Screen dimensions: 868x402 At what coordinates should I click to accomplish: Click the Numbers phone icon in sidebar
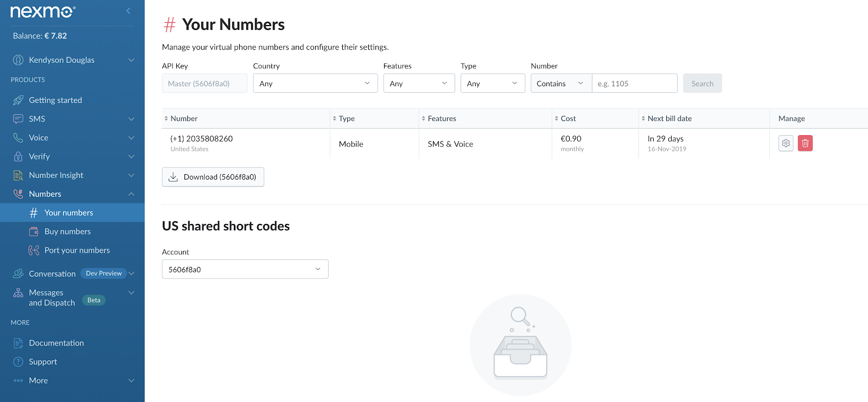tap(18, 194)
